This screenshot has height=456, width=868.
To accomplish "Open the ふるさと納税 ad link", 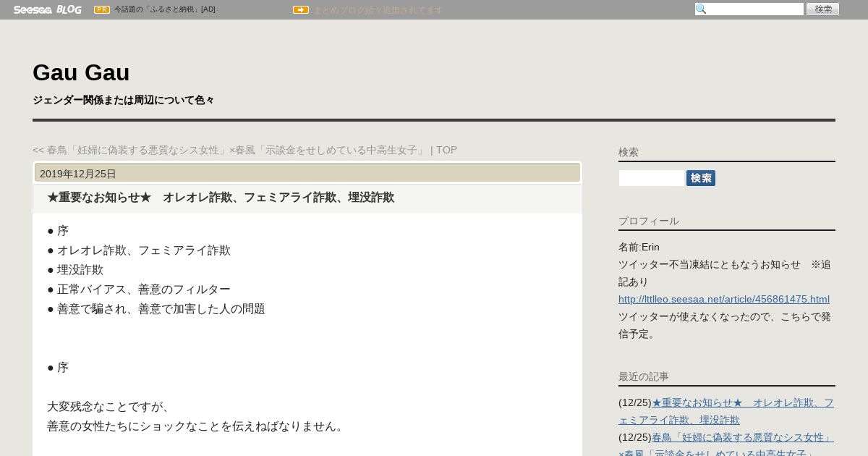I will [164, 9].
